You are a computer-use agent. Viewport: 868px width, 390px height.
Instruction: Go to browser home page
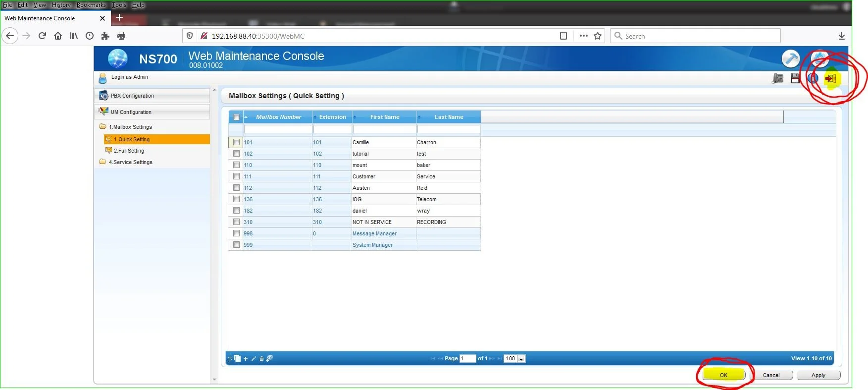pyautogui.click(x=58, y=36)
